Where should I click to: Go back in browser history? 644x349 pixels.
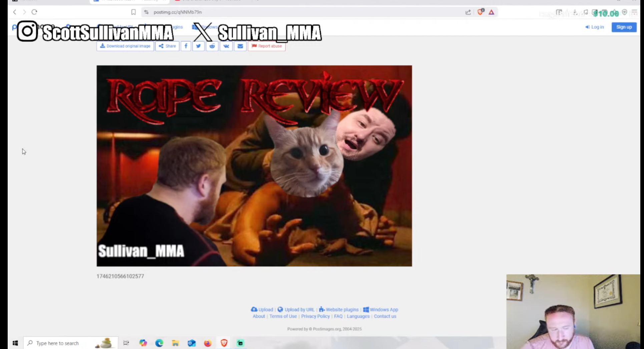pyautogui.click(x=15, y=12)
